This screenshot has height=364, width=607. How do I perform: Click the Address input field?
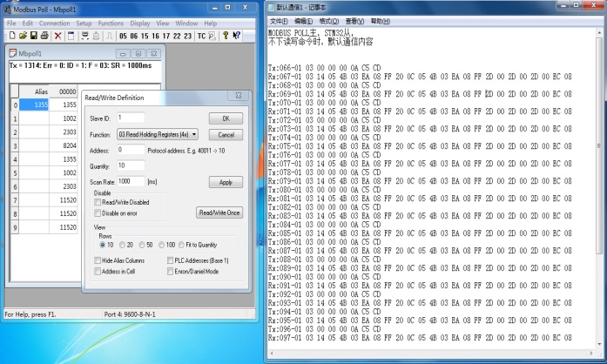[131, 150]
